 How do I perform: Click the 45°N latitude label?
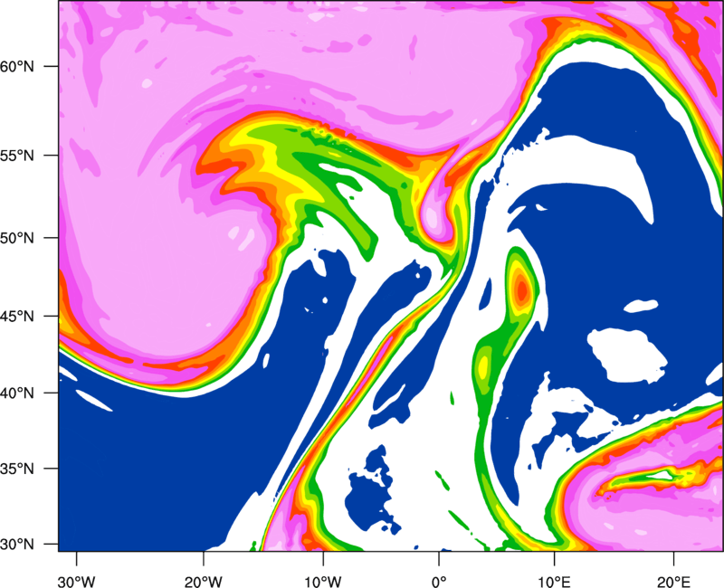[x=17, y=316]
